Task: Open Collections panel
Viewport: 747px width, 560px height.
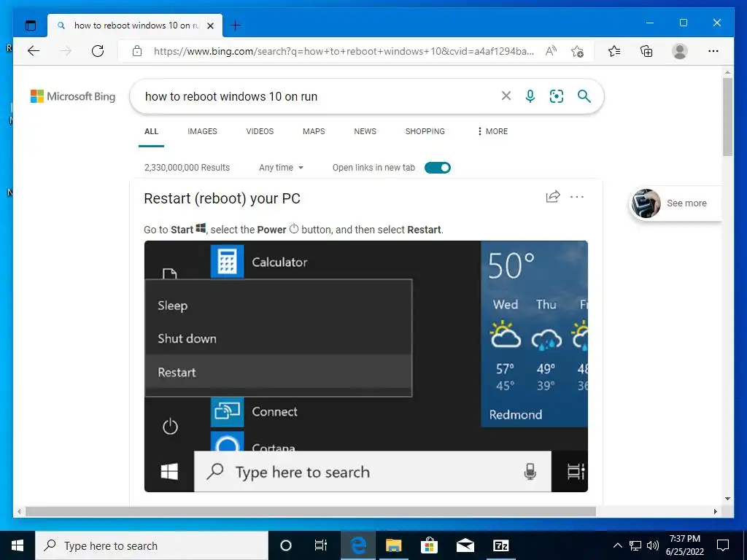Action: pos(646,51)
